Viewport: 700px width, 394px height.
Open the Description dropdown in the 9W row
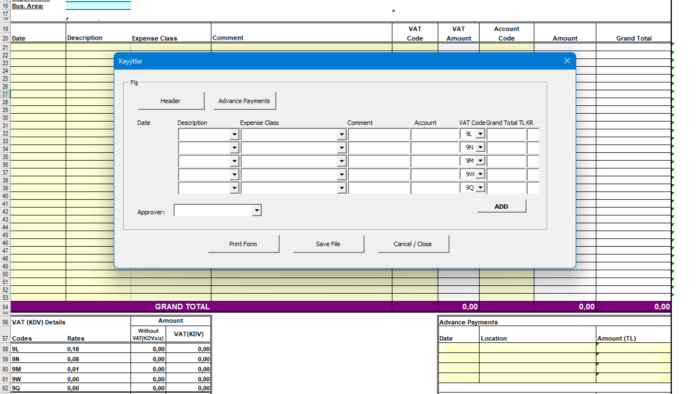(234, 174)
